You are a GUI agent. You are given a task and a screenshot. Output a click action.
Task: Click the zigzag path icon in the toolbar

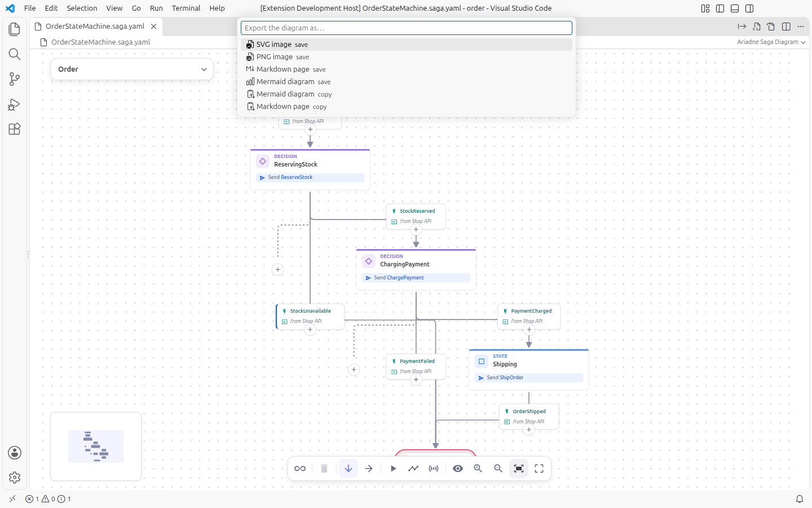413,468
